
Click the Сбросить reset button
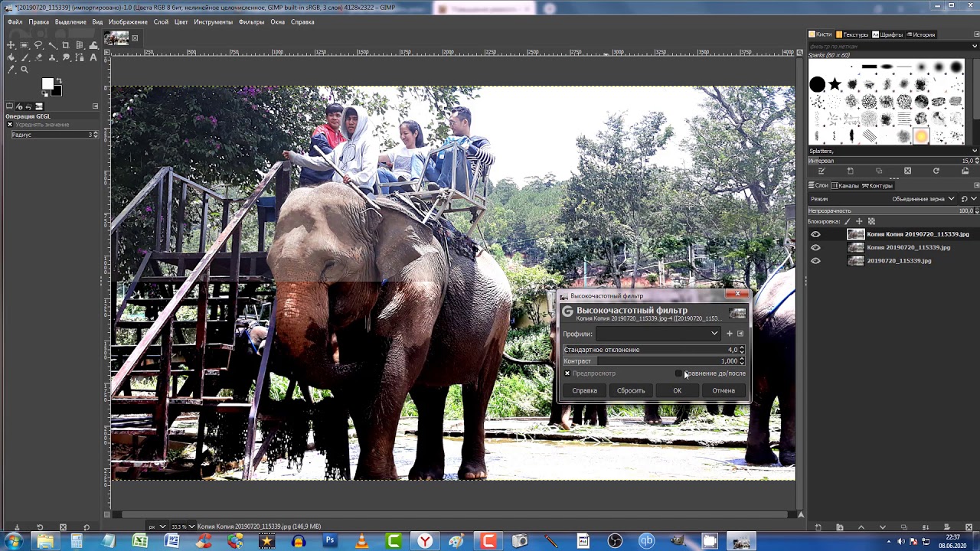click(631, 390)
